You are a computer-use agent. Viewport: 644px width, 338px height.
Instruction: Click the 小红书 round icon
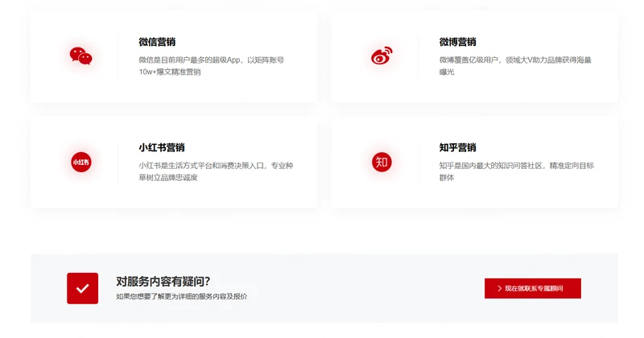coord(81,162)
